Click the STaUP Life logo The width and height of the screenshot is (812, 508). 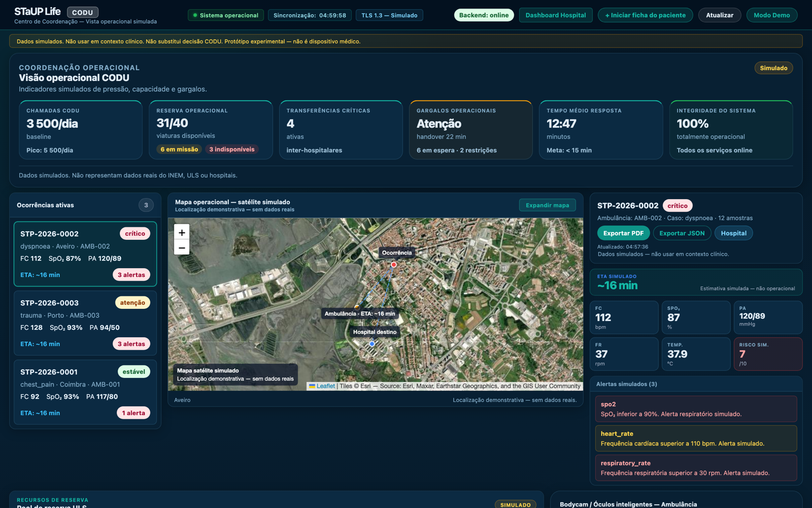click(x=37, y=12)
